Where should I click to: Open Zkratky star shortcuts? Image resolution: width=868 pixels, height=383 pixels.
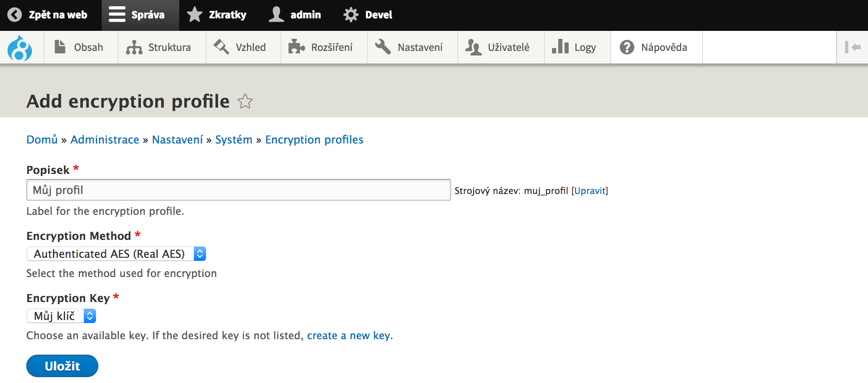pos(194,15)
